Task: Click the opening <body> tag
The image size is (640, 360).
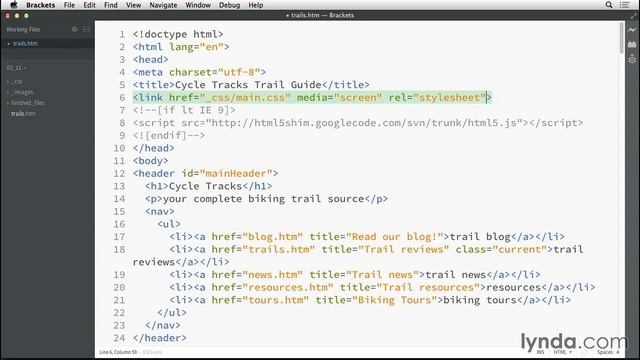Action: coord(151,161)
